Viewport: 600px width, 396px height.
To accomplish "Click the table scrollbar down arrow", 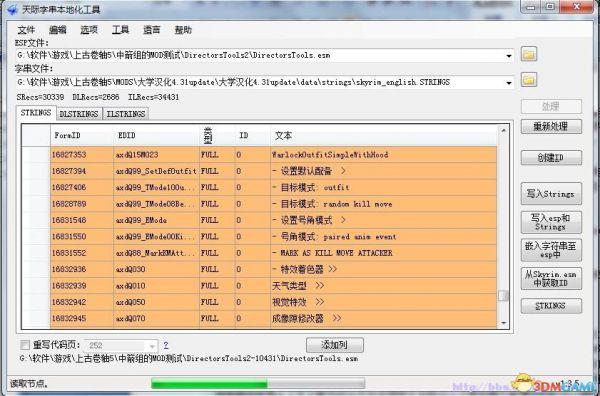I will pyautogui.click(x=504, y=323).
